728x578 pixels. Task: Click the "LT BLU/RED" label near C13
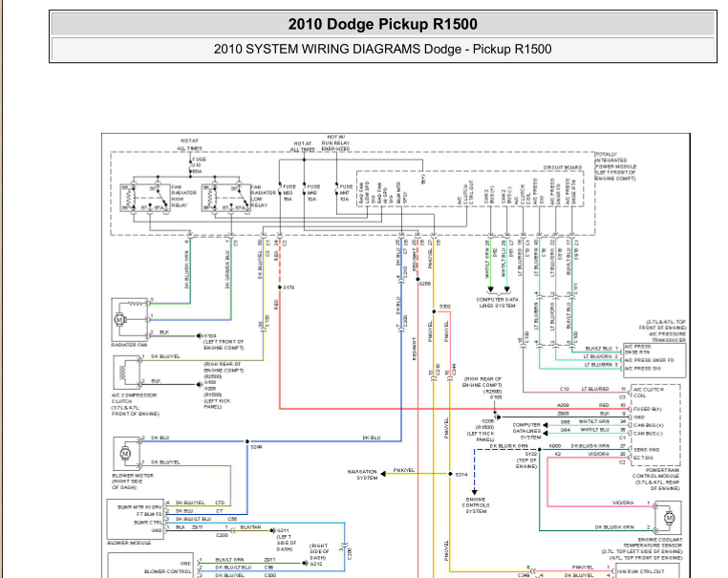(x=595, y=389)
